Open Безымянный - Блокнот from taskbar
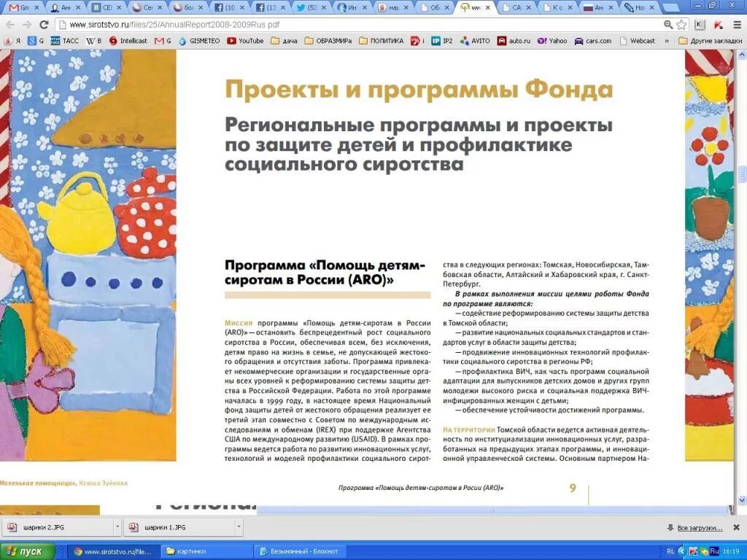This screenshot has width=747, height=560. (299, 551)
